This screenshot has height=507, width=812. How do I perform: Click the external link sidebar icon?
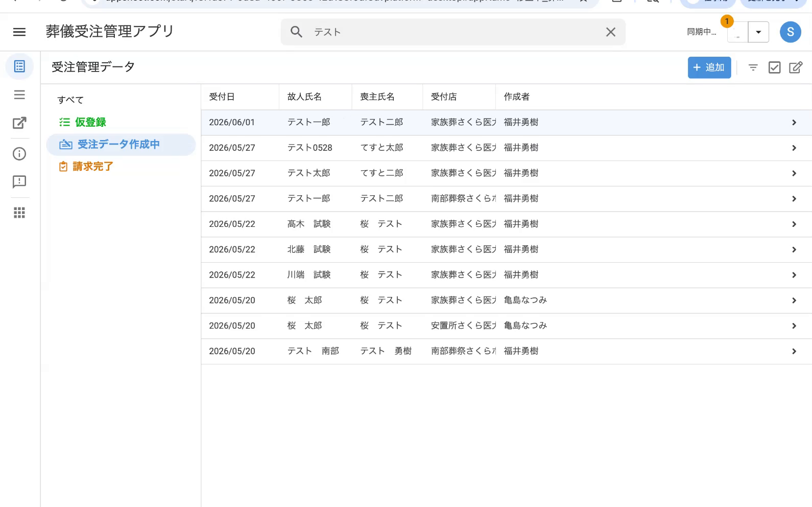pos(19,123)
